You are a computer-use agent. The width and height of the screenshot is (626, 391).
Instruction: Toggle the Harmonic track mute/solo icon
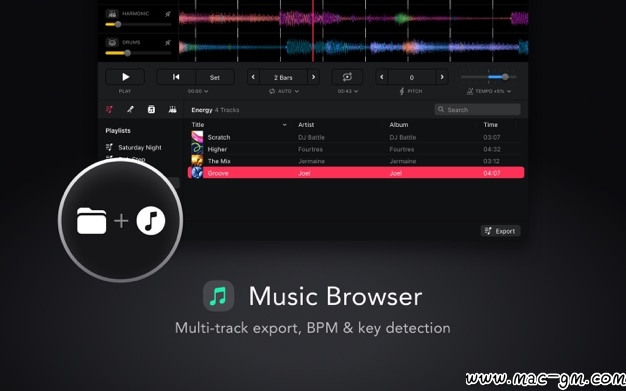point(168,14)
